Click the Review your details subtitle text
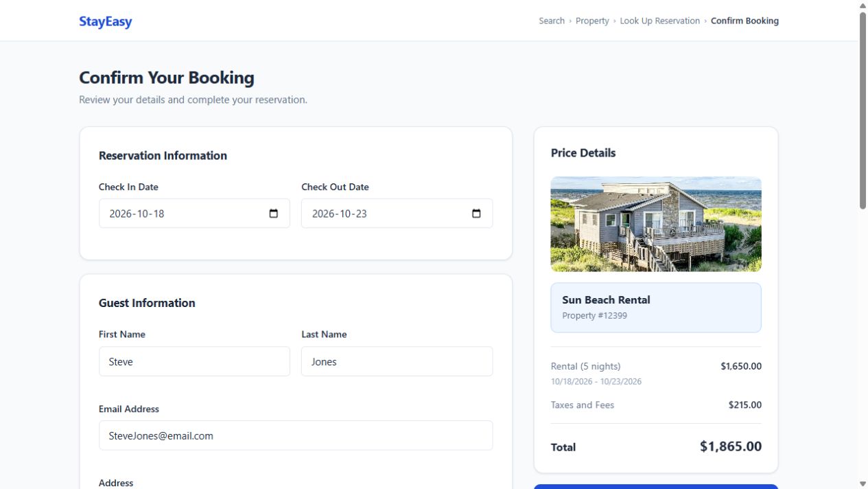 (x=193, y=100)
